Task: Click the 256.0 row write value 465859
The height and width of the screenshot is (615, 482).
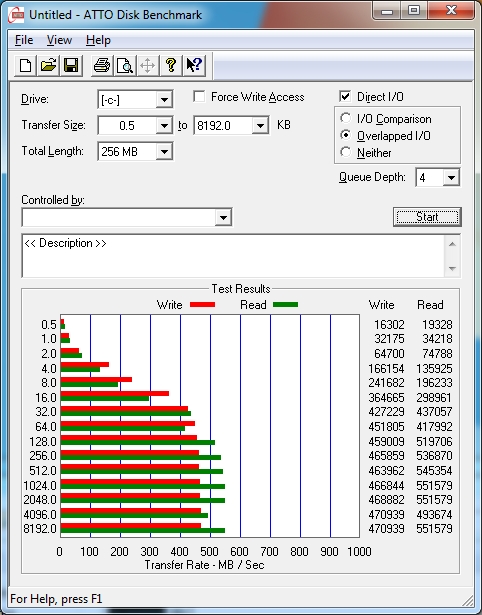Action: point(386,456)
